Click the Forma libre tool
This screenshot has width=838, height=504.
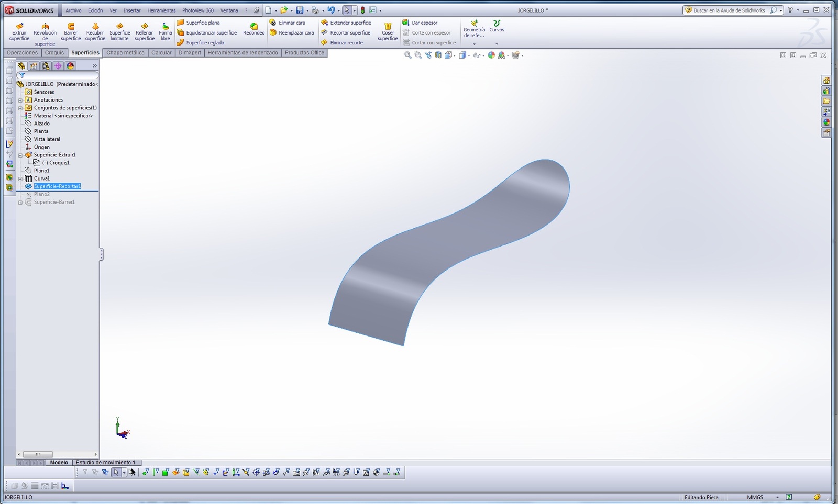(166, 31)
